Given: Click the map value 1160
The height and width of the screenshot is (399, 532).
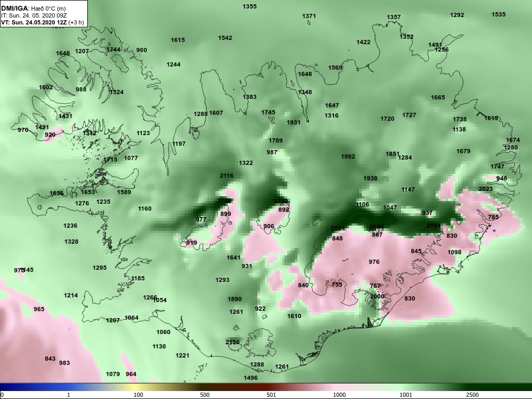Looking at the screenshot, I should coord(145,209).
